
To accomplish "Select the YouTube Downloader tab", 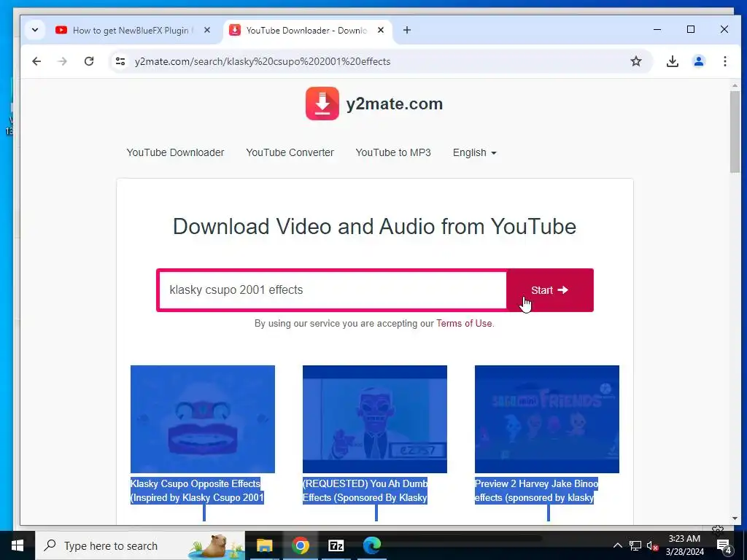I will (307, 31).
